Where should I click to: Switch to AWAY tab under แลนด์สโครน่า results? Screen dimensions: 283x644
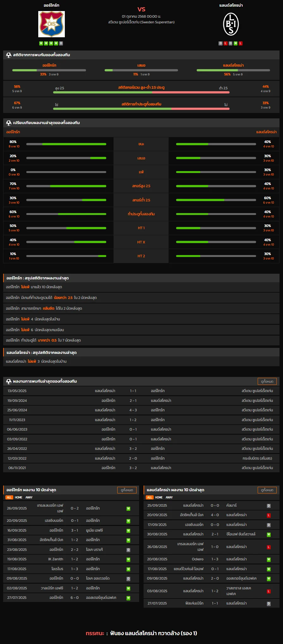pos(169,498)
